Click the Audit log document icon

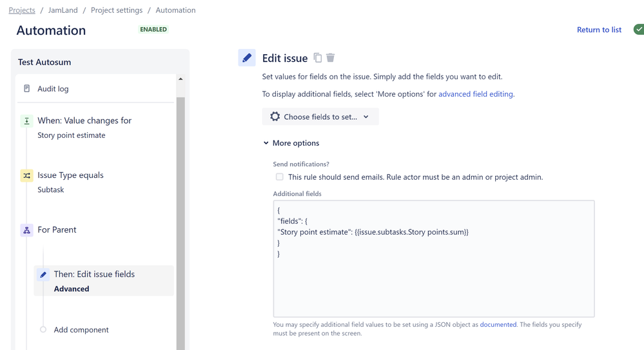26,89
